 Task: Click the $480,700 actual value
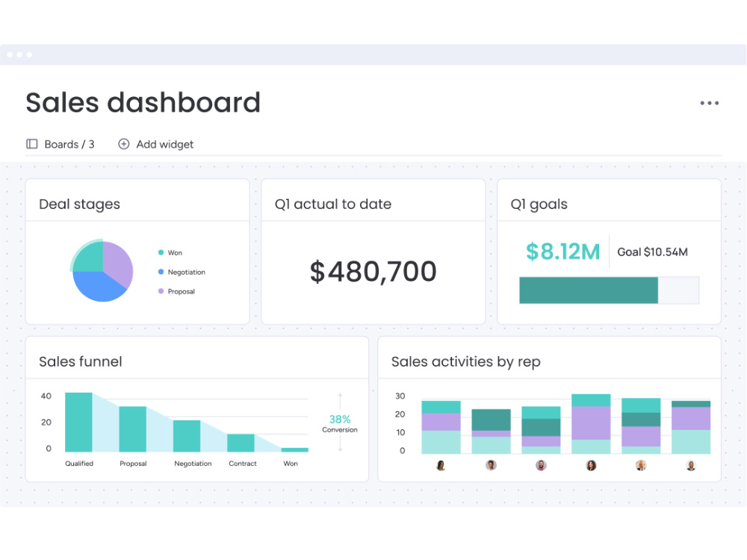pyautogui.click(x=373, y=272)
